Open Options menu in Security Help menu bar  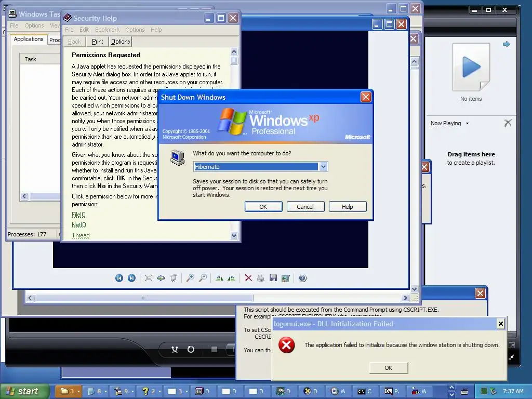pyautogui.click(x=135, y=30)
